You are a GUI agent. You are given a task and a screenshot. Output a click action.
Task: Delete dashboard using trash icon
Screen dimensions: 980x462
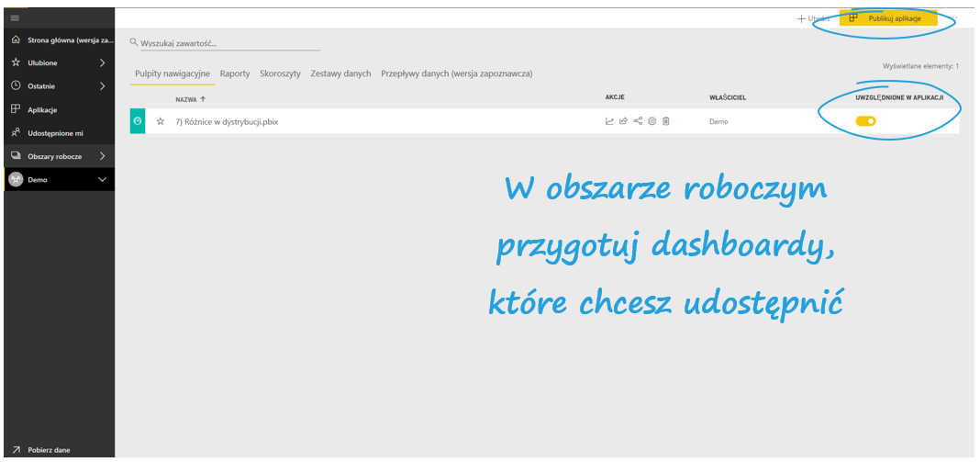pos(666,121)
